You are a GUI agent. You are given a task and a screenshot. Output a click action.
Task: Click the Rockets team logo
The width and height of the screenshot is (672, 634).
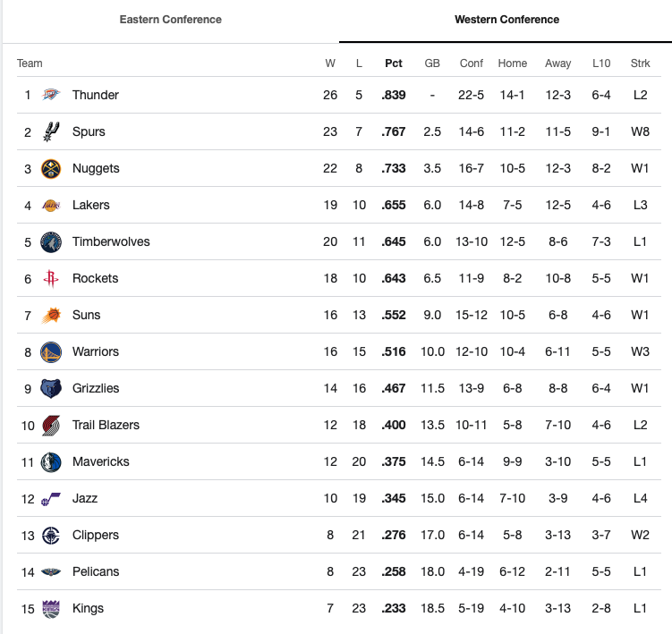pos(51,278)
